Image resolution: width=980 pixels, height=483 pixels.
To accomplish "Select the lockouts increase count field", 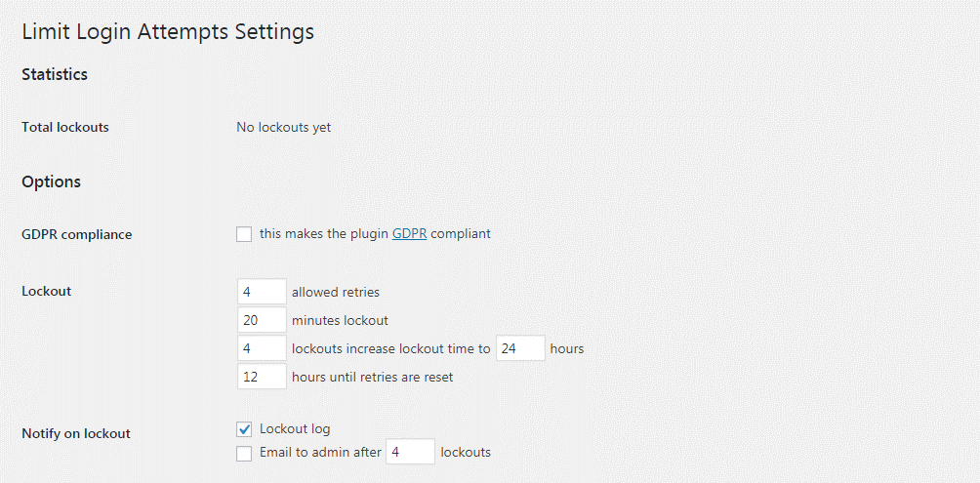I will click(262, 348).
